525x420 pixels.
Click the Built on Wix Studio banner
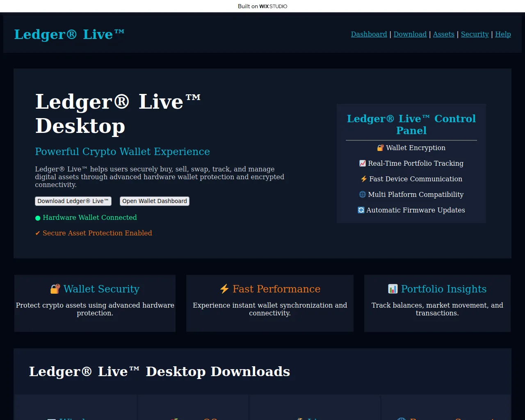[262, 6]
